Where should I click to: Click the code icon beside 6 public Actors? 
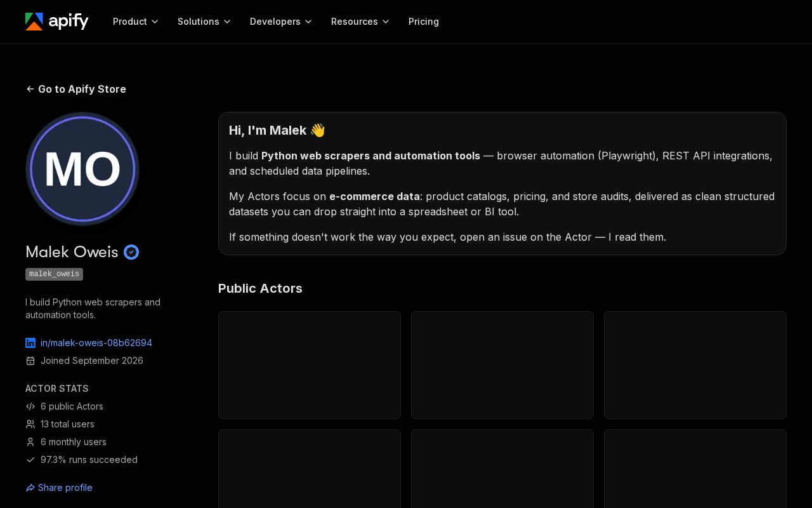pyautogui.click(x=30, y=406)
